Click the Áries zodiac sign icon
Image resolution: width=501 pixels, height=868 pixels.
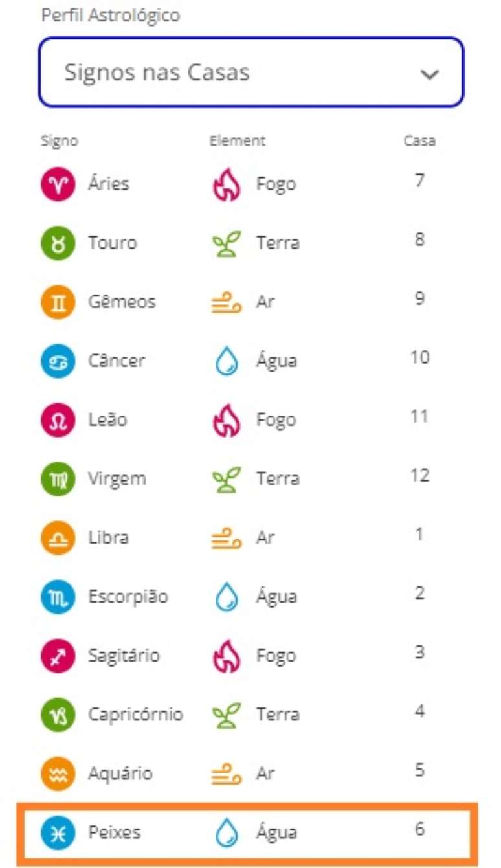click(59, 184)
